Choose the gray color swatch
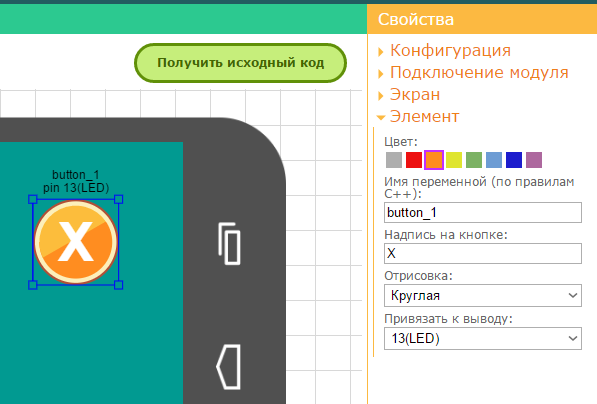 (394, 160)
